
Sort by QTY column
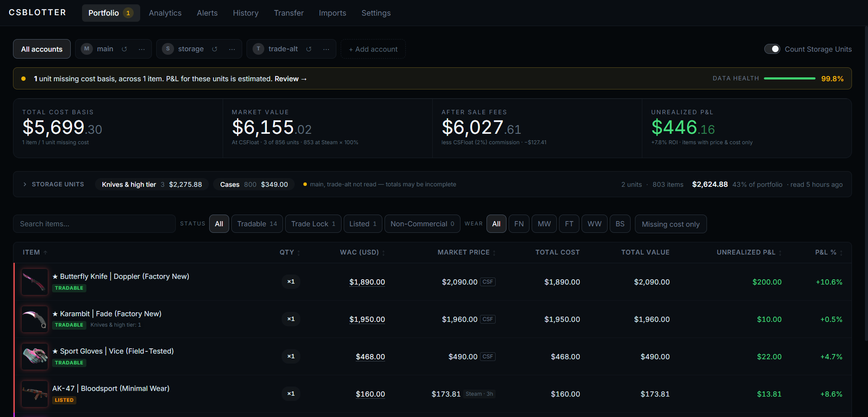point(290,252)
